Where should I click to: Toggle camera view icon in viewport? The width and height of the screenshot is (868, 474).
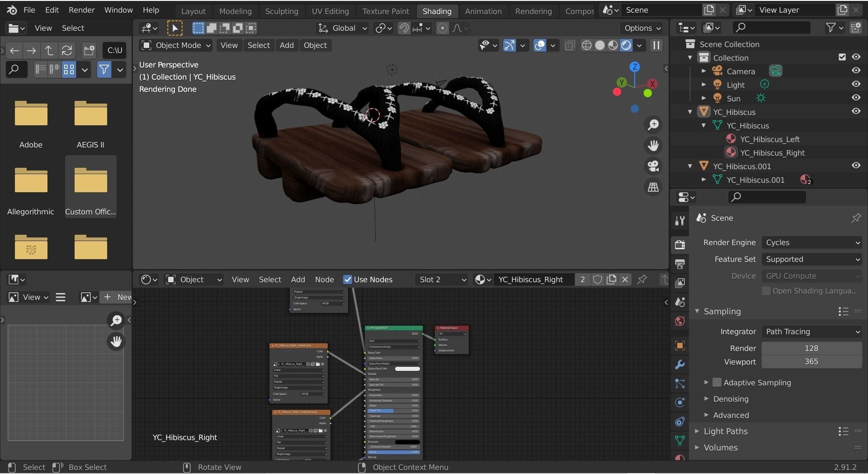[653, 166]
